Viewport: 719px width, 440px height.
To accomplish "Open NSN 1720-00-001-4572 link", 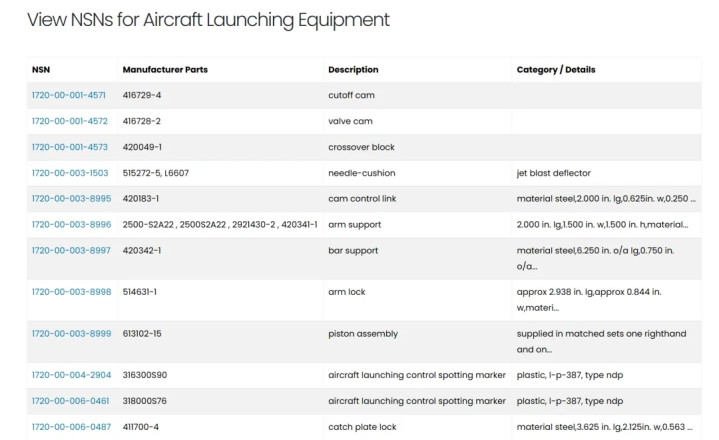I will coord(70,121).
